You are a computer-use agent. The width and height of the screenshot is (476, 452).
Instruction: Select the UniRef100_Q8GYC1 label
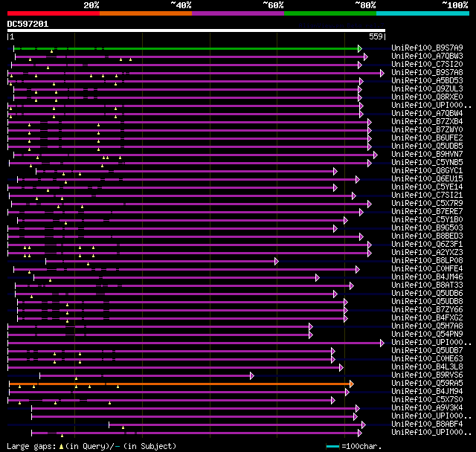click(427, 170)
